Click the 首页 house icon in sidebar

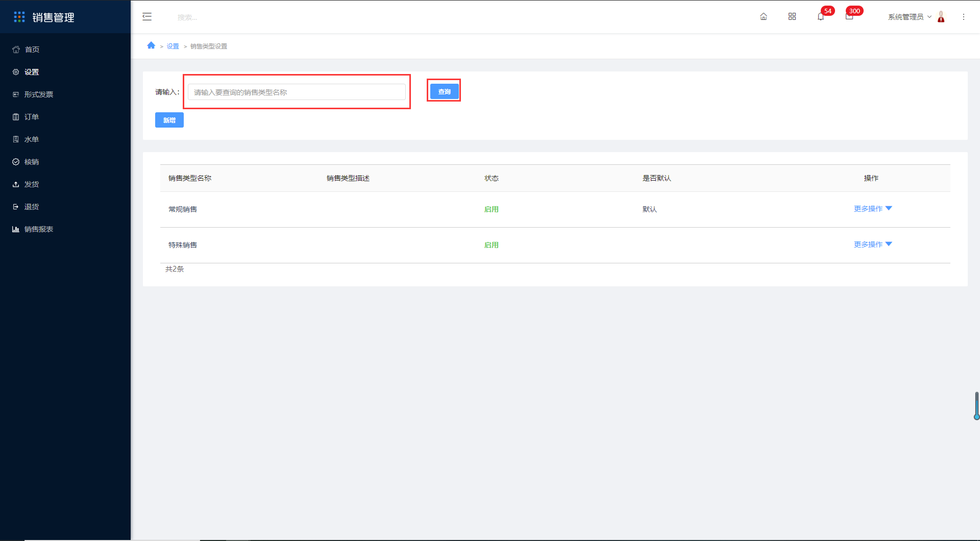pos(16,50)
